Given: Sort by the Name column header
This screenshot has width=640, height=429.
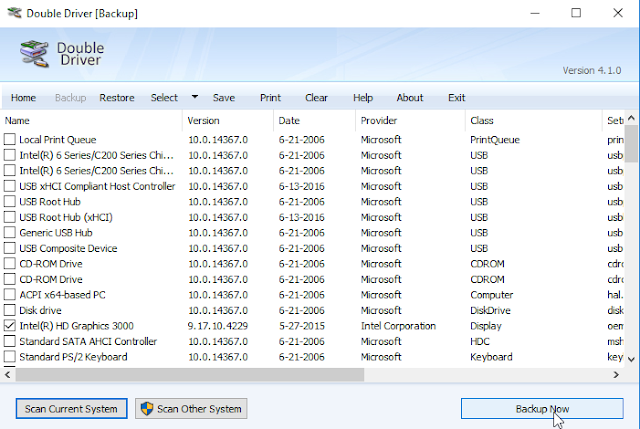Looking at the screenshot, I should [91, 120].
